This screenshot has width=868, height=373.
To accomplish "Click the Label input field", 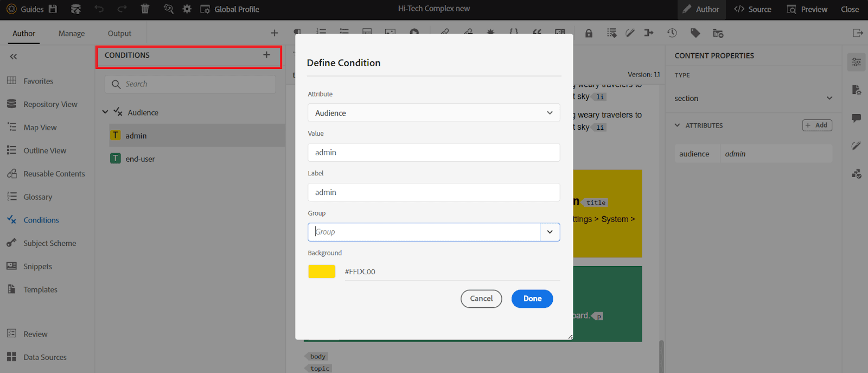I will (433, 192).
